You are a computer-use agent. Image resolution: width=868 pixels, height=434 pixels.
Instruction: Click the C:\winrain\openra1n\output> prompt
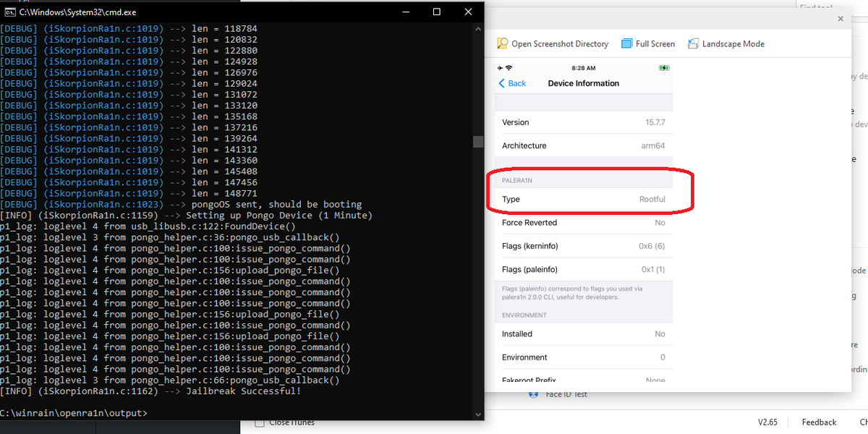click(74, 413)
